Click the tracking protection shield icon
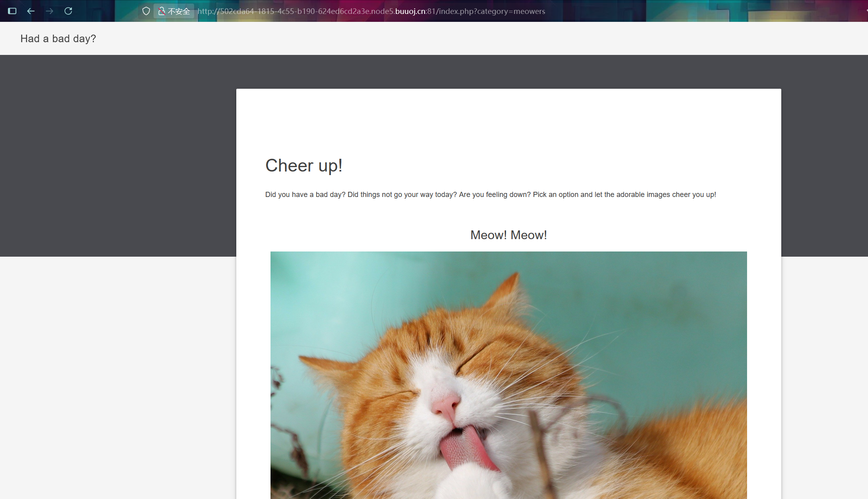This screenshot has height=499, width=868. coord(146,11)
